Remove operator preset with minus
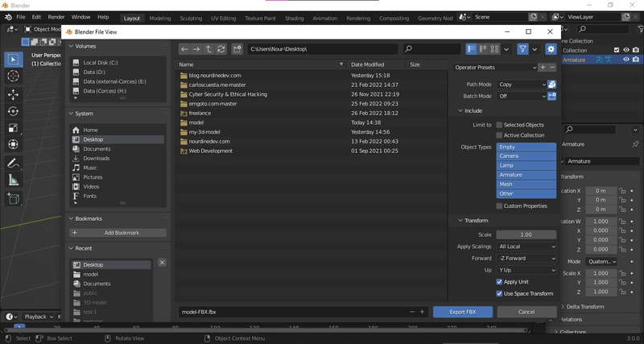This screenshot has width=644, height=344. pos(552,68)
